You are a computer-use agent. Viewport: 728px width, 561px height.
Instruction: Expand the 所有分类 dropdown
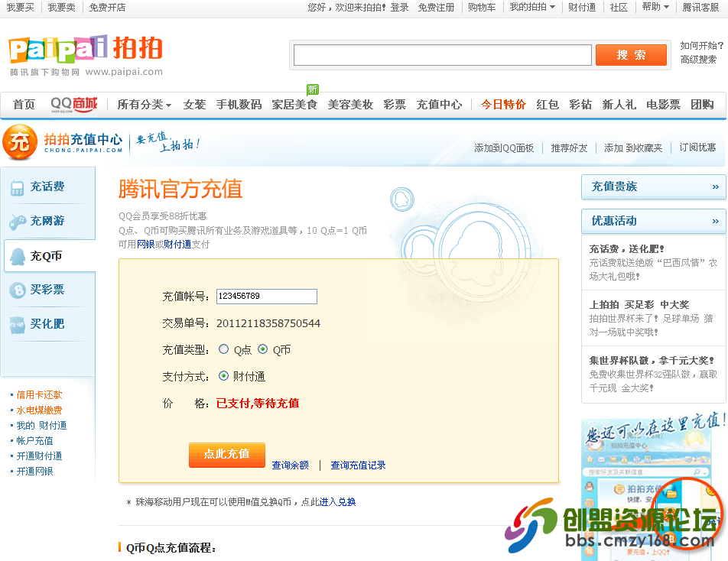pyautogui.click(x=145, y=105)
